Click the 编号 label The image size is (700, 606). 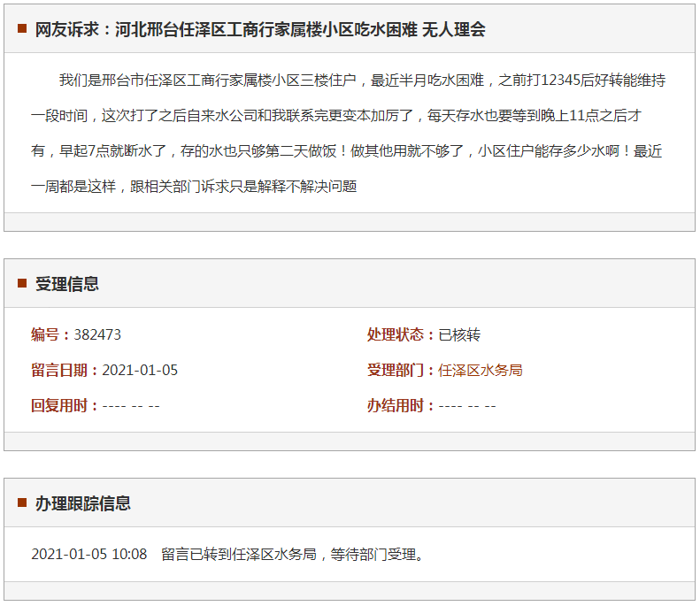point(50,334)
